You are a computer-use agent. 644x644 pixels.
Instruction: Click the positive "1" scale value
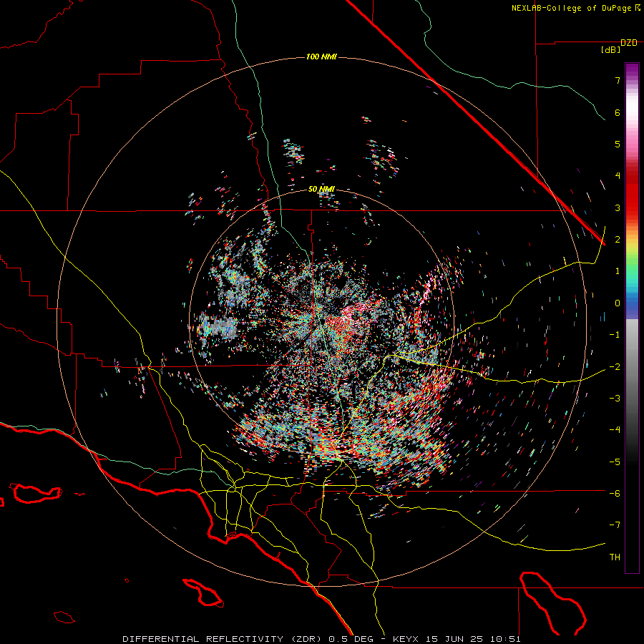point(618,271)
